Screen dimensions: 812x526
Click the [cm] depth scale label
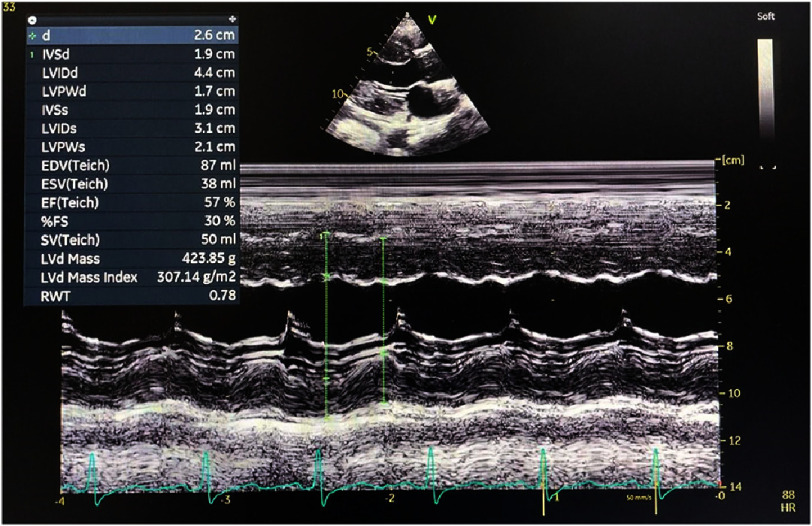pos(733,160)
